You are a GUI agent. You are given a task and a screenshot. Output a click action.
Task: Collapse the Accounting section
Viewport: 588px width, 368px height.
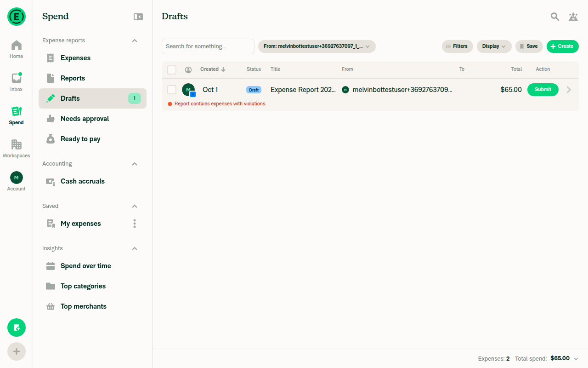coord(135,164)
